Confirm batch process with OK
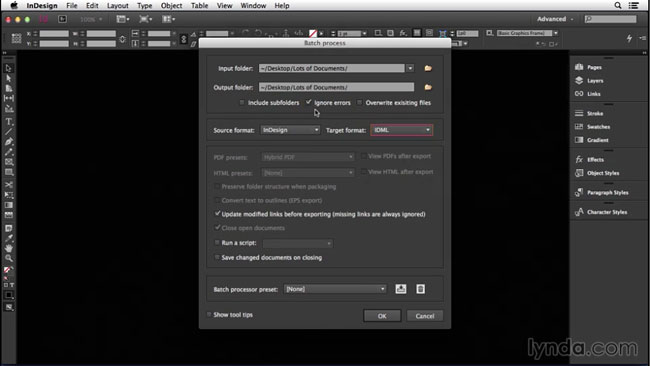 coord(382,316)
